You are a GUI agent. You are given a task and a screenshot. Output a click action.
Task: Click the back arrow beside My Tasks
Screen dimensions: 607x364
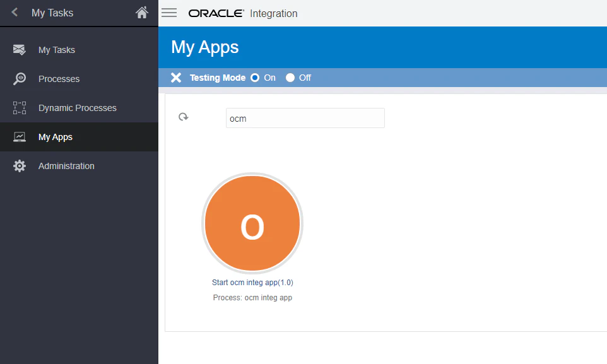tap(15, 13)
